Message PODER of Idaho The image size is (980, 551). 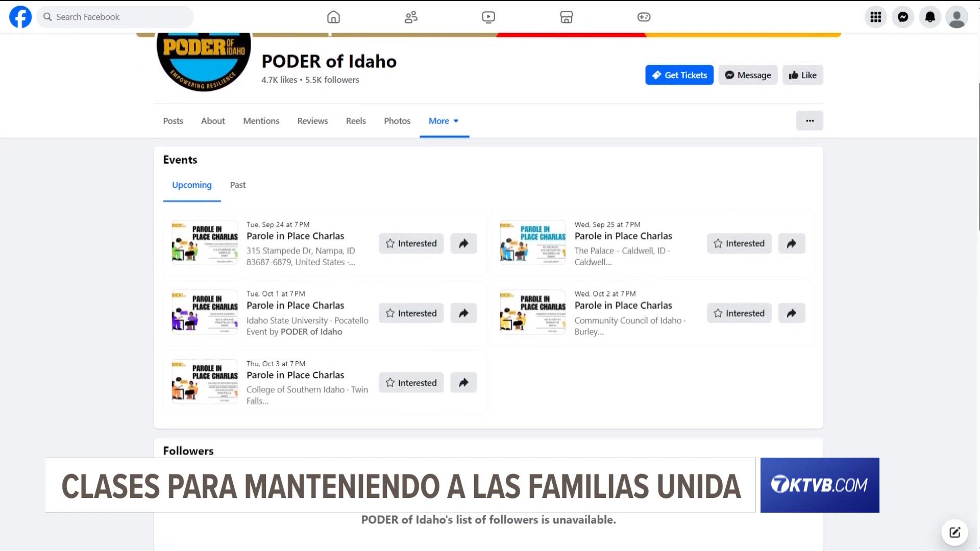[748, 75]
